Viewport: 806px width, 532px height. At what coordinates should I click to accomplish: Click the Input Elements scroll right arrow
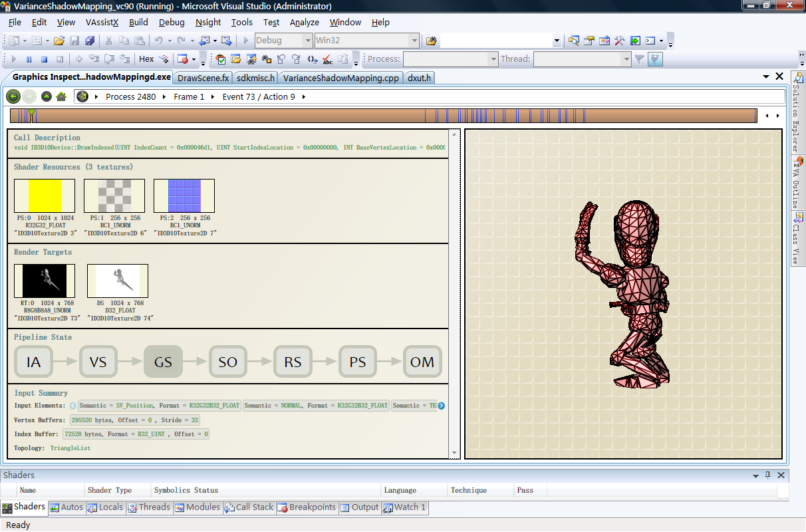click(441, 406)
